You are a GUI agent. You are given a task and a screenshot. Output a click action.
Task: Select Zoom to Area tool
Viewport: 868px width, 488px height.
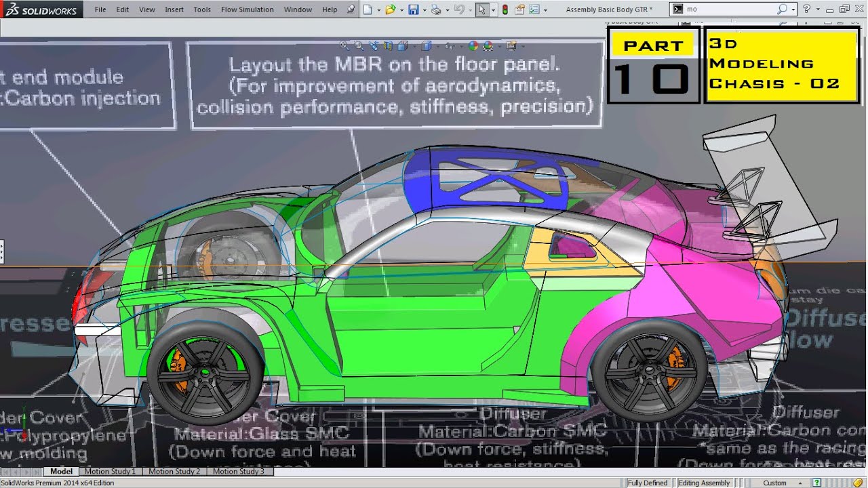[x=359, y=46]
